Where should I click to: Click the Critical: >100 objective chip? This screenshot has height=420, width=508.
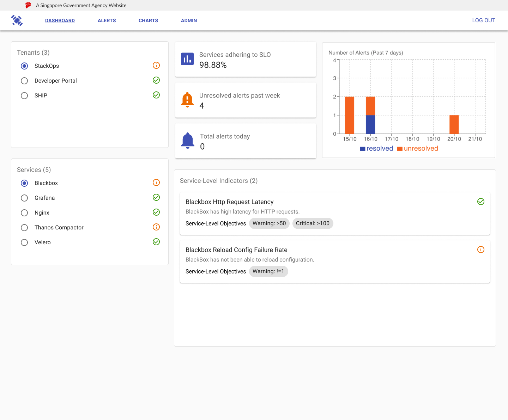tap(313, 223)
